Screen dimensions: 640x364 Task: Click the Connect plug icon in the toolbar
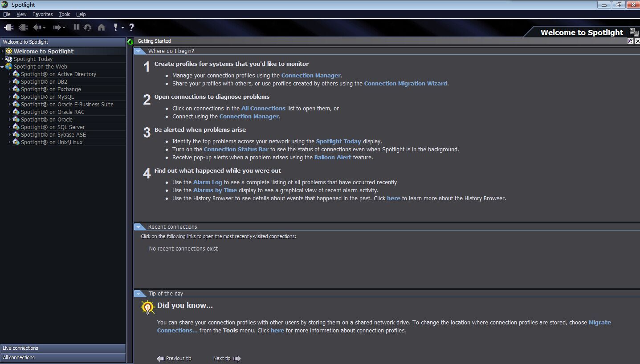(x=9, y=28)
